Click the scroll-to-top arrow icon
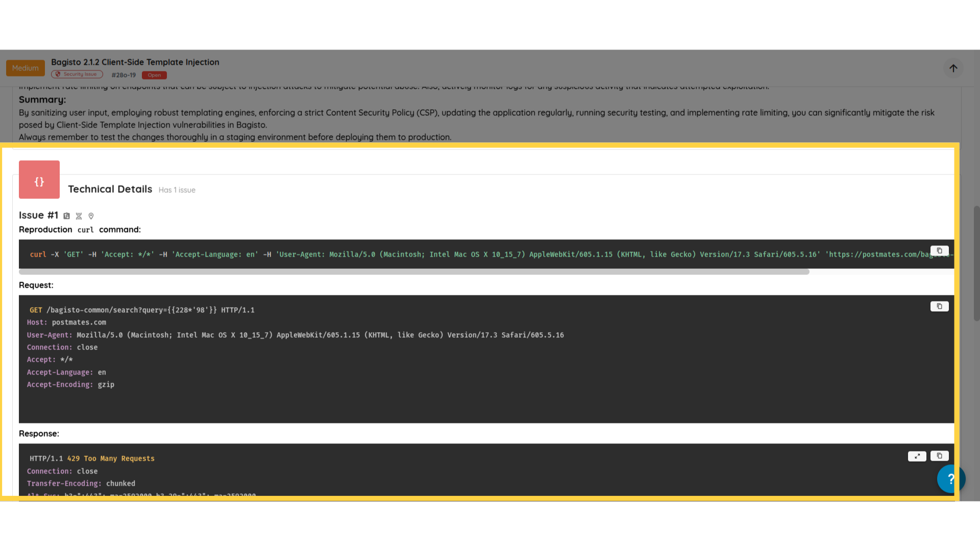The image size is (980, 551). [953, 68]
